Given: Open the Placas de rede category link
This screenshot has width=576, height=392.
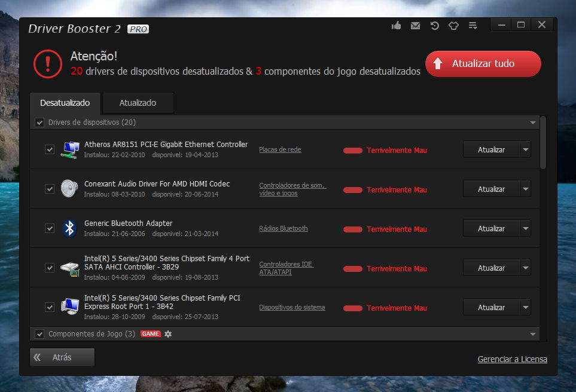Looking at the screenshot, I should (x=280, y=149).
